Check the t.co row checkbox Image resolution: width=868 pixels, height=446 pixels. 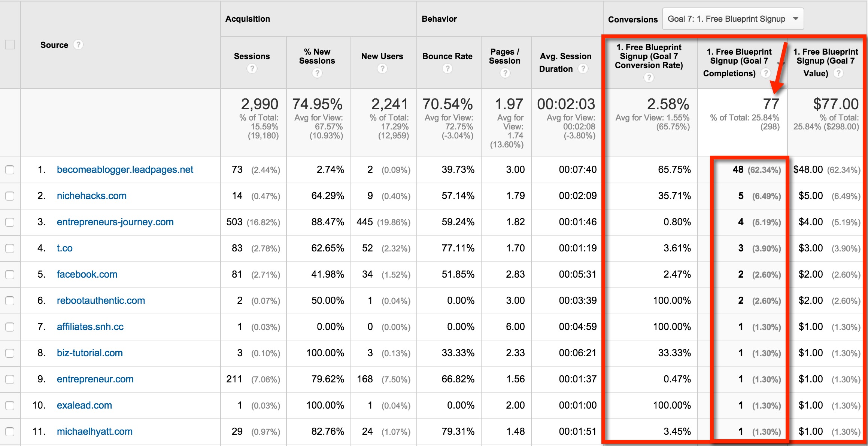pos(10,248)
